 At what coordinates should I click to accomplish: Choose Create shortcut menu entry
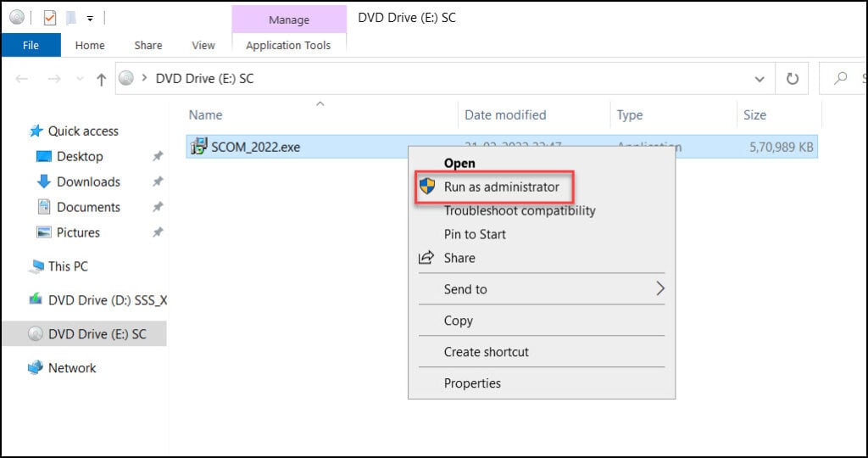(487, 352)
